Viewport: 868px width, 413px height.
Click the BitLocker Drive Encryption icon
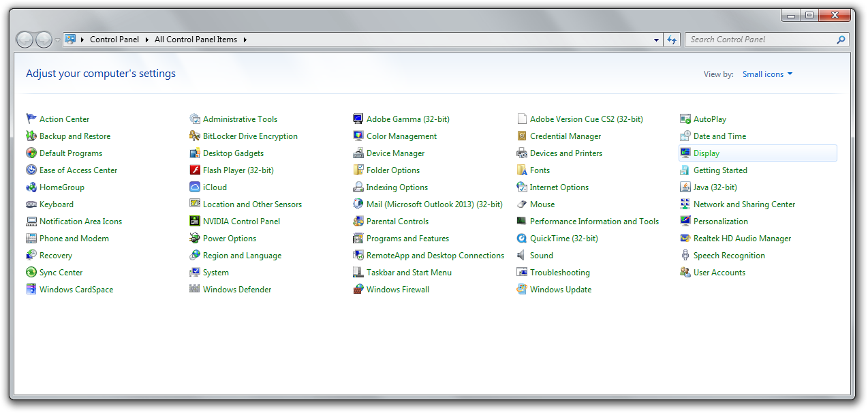tap(195, 136)
